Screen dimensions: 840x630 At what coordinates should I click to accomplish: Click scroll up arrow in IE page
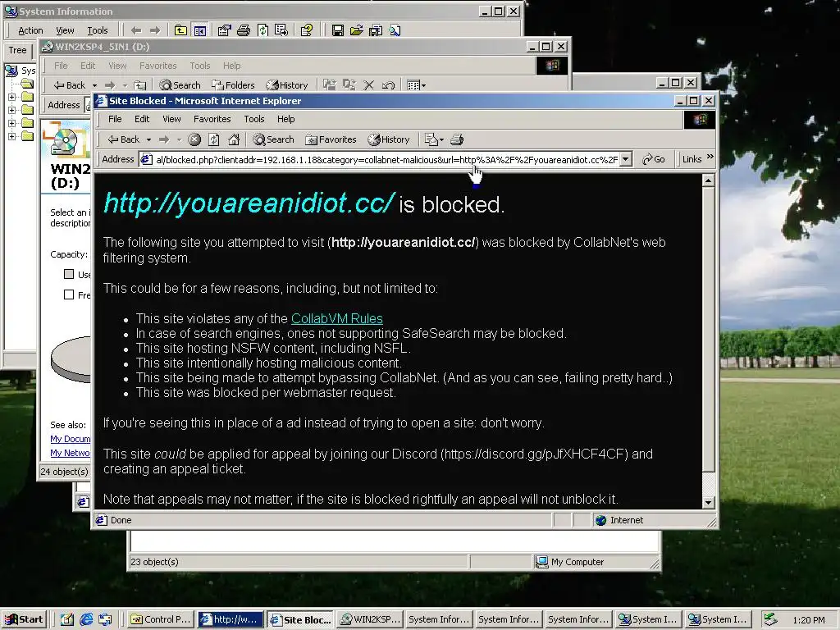coord(709,180)
